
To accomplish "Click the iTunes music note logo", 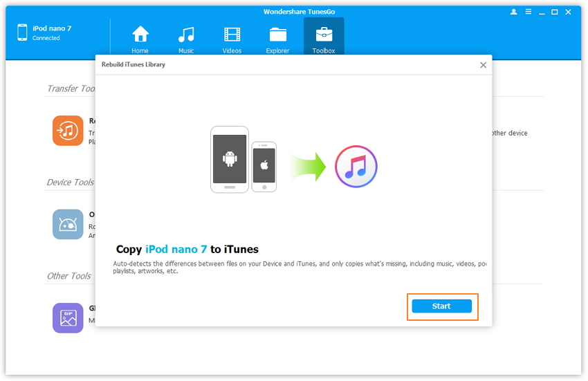I will click(356, 167).
